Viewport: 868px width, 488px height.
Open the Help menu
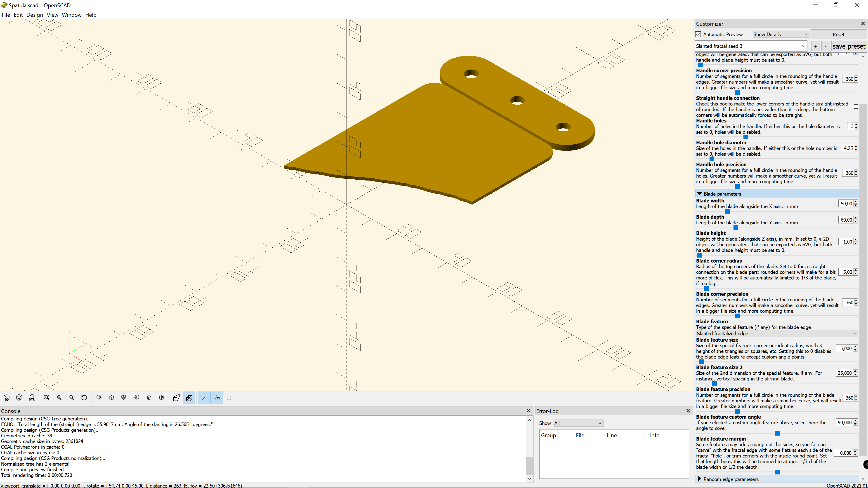(x=91, y=15)
